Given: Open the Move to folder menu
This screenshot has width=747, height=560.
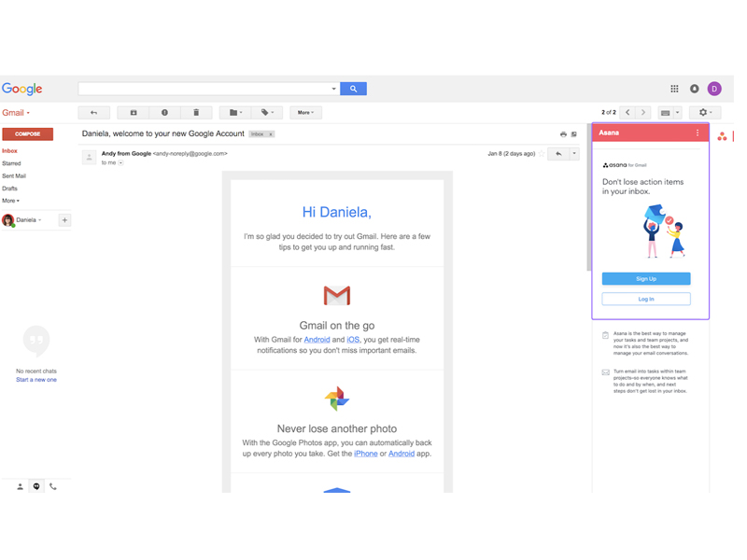Looking at the screenshot, I should [x=235, y=113].
